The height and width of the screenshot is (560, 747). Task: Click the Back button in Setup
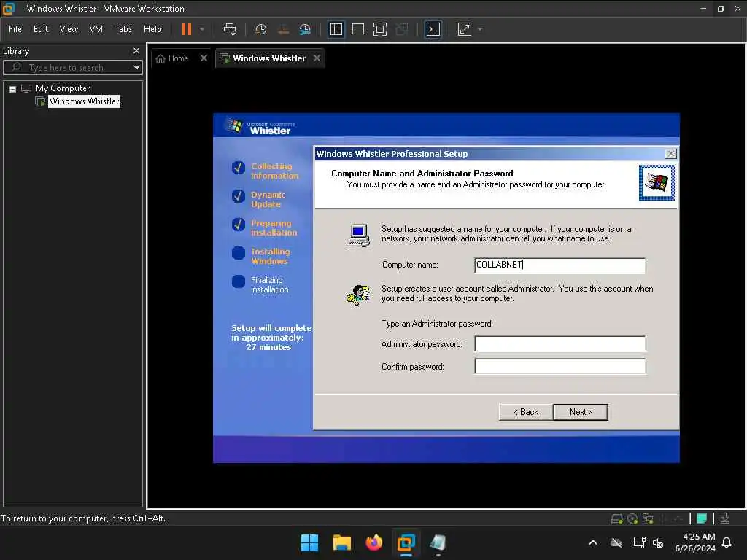point(526,412)
